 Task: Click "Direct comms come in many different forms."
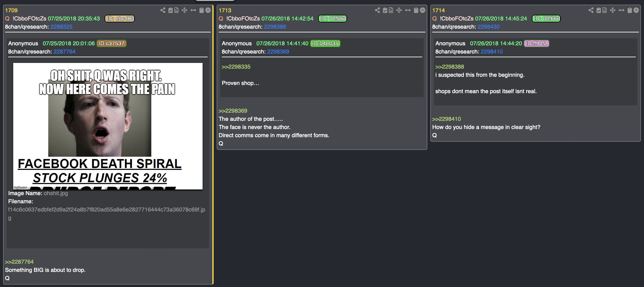point(274,135)
